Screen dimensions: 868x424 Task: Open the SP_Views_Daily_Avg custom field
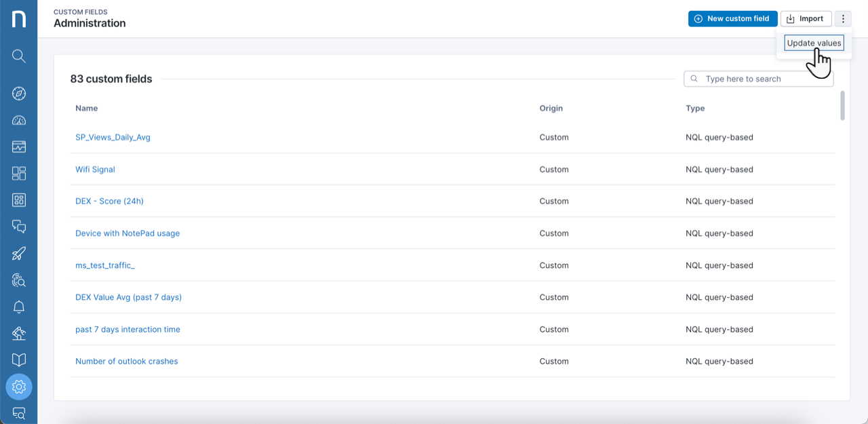click(x=113, y=137)
